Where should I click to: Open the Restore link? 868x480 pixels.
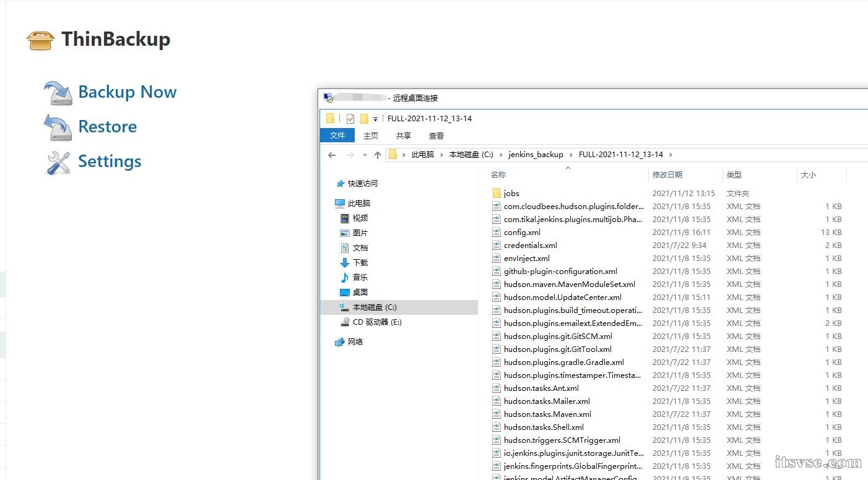click(108, 127)
